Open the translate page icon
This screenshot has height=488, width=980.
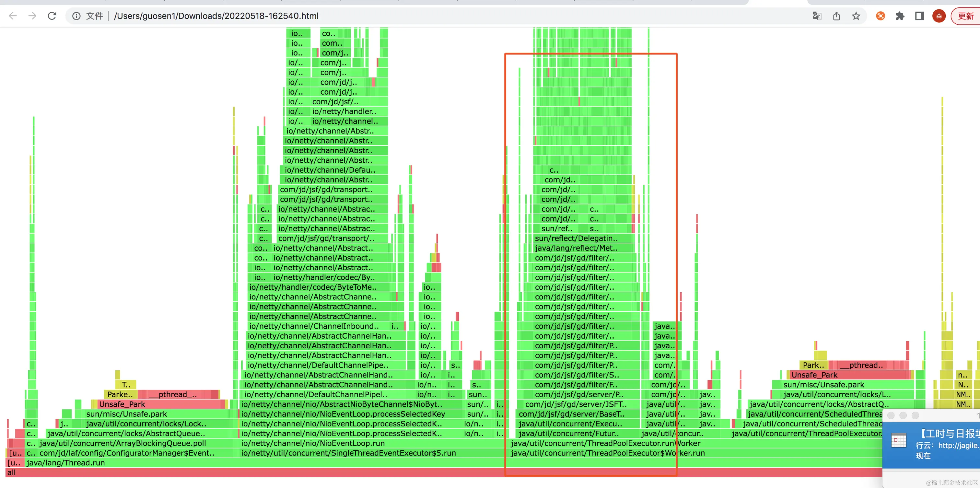coord(816,16)
